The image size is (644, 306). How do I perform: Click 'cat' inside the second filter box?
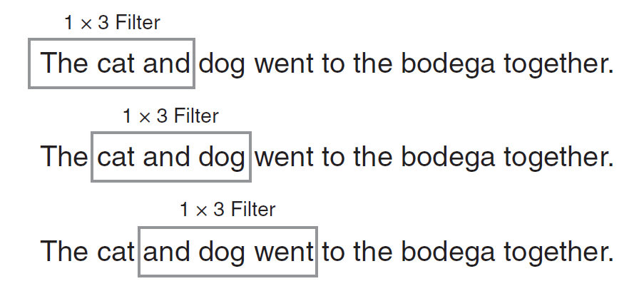click(116, 157)
